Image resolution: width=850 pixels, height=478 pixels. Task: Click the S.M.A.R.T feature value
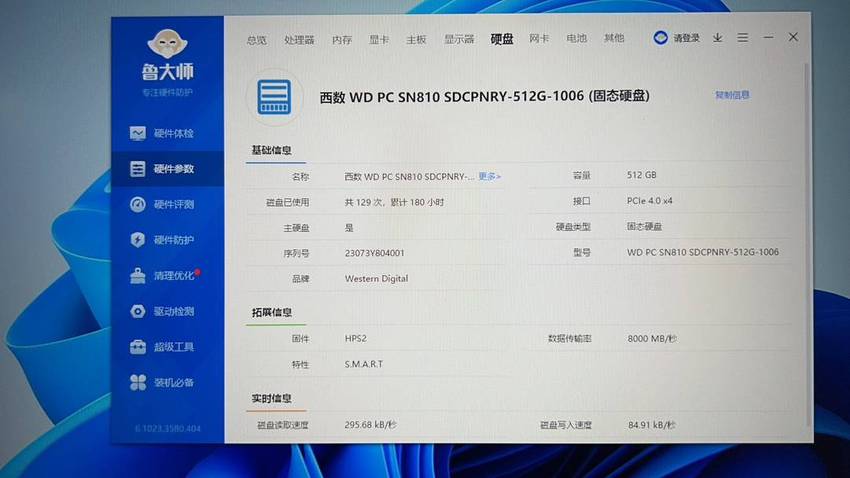pos(364,364)
